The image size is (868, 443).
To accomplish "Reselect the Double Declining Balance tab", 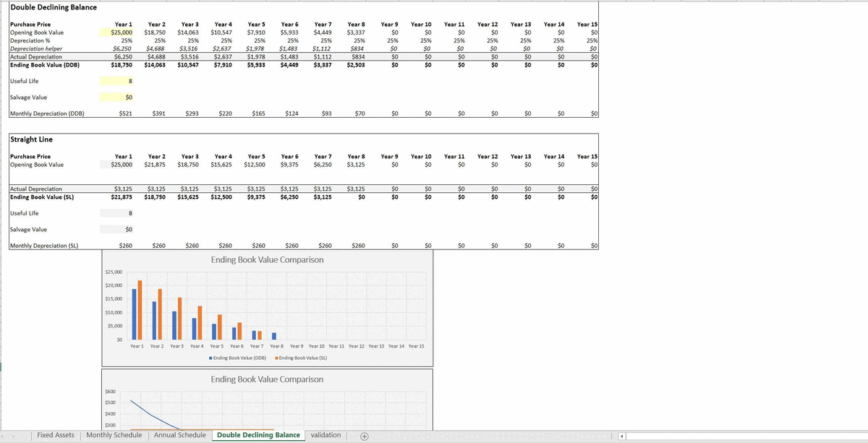I will 258,435.
